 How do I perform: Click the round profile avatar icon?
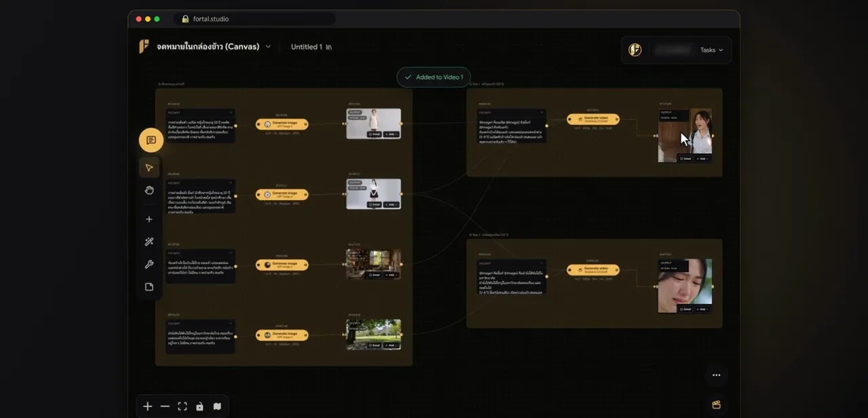[x=635, y=50]
